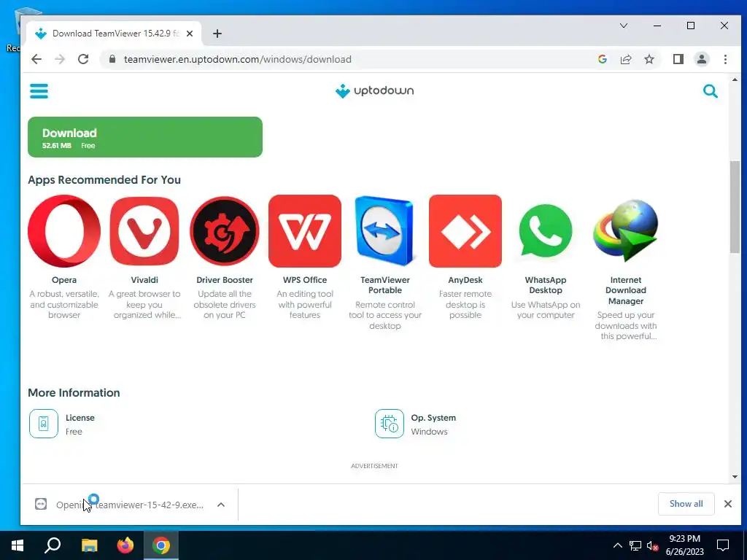Open the TeamViewer Portable app icon
Image resolution: width=747 pixels, height=560 pixels.
[x=385, y=231]
